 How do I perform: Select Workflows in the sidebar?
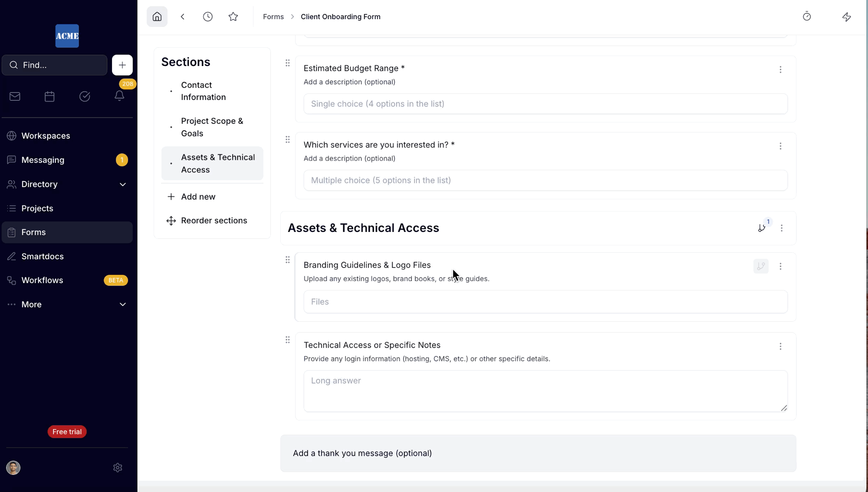pos(42,281)
